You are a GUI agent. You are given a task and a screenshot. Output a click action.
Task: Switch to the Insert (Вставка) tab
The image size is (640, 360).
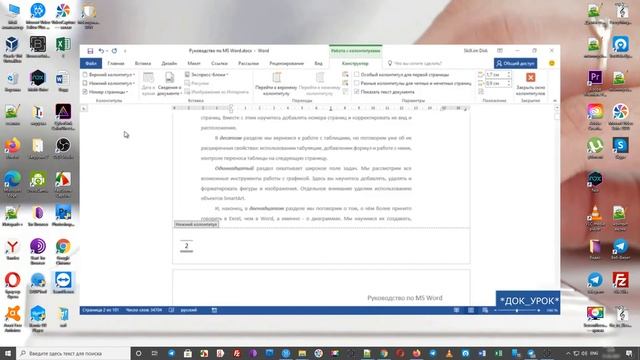click(x=143, y=63)
